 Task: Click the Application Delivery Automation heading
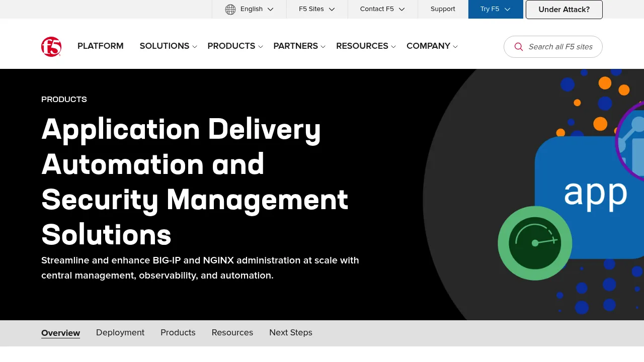[195, 182]
